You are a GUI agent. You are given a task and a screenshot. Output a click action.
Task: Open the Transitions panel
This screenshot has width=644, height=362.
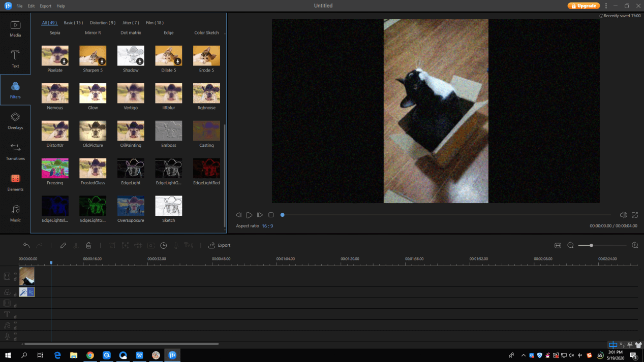[15, 151]
